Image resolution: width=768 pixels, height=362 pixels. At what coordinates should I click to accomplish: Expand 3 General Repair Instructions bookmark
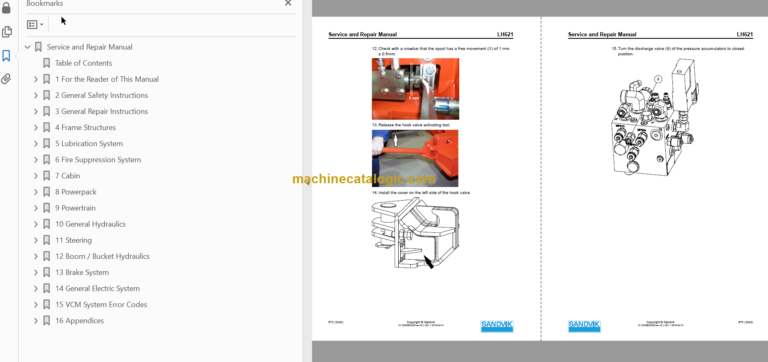(36, 112)
